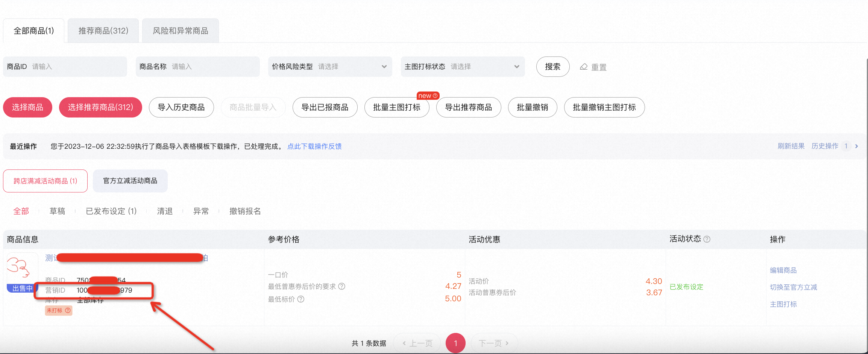Screen dimensions: 868x354
Task: Click the 最低标价 value 5.00
Action: (453, 299)
